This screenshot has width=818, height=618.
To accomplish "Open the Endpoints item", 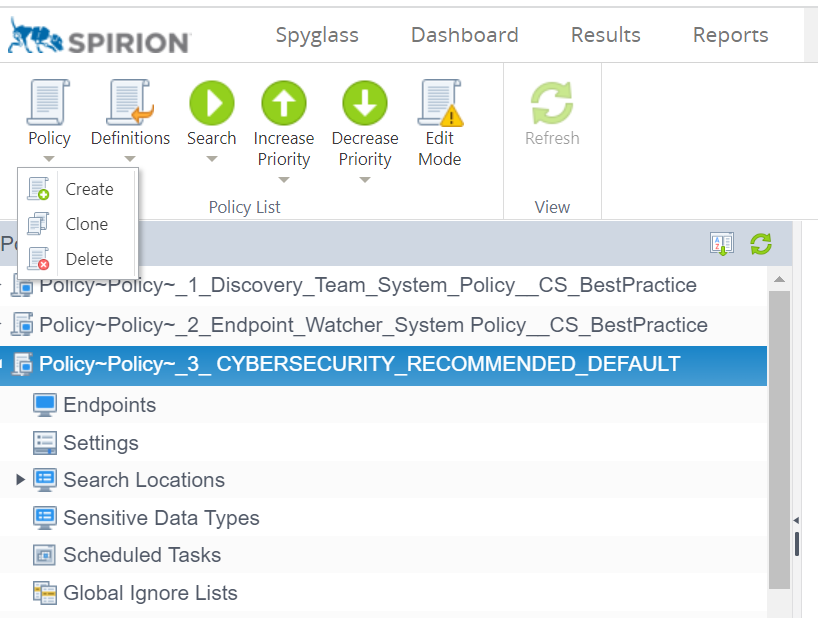I will point(110,405).
